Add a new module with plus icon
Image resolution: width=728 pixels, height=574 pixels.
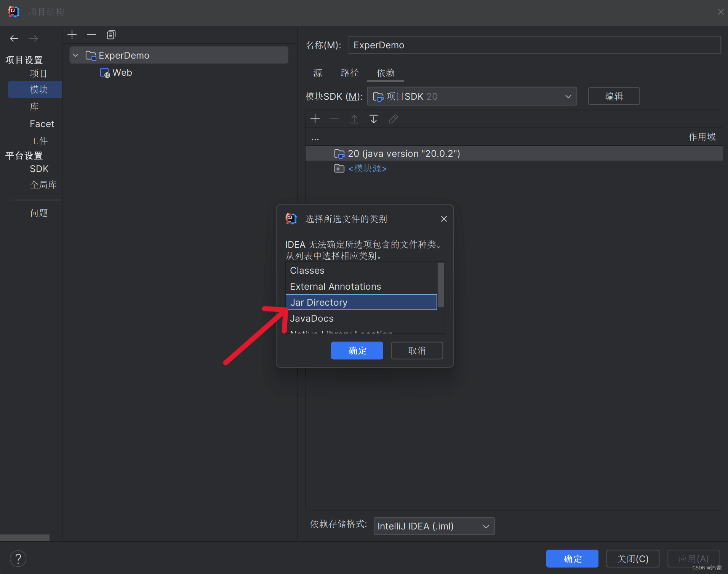click(x=72, y=35)
